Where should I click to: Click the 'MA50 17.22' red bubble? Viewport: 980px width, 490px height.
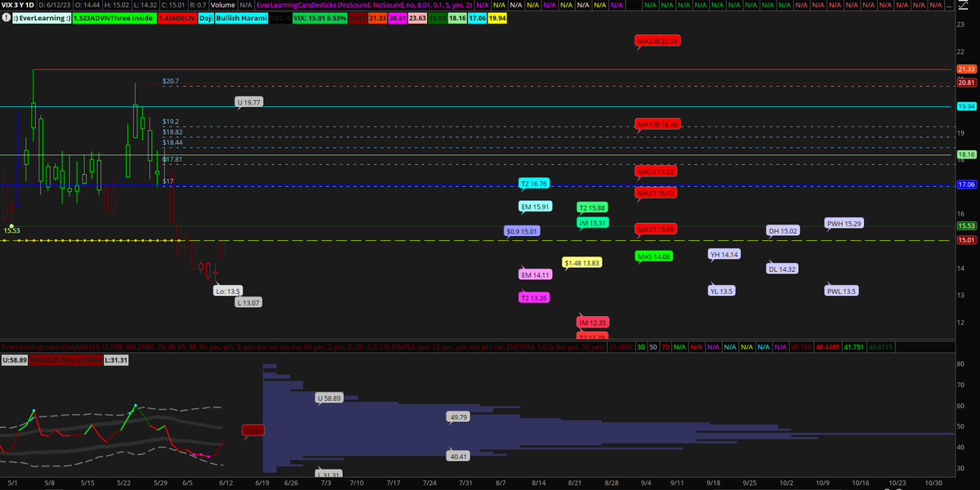click(x=657, y=172)
